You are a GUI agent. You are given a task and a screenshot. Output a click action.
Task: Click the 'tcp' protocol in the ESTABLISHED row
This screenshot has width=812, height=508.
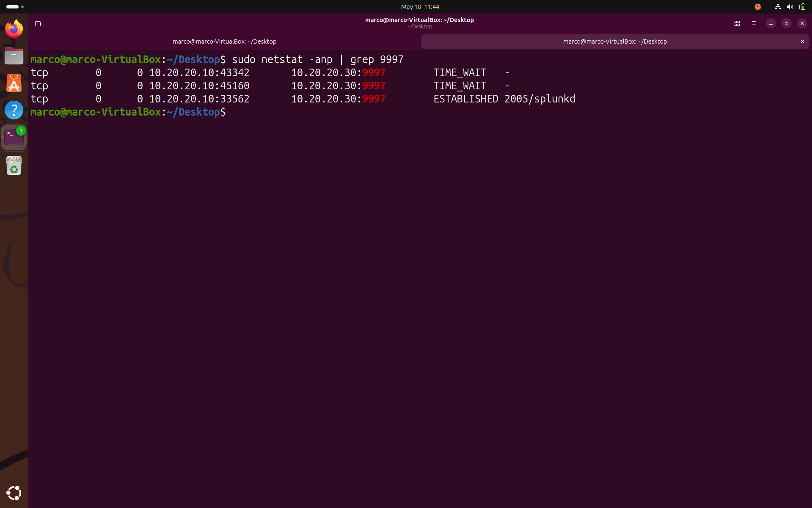[39, 99]
